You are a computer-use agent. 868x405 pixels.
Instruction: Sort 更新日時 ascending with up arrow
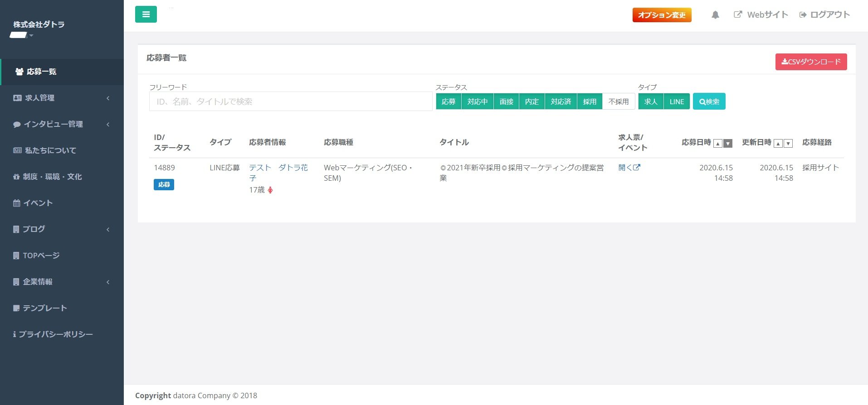[778, 144]
